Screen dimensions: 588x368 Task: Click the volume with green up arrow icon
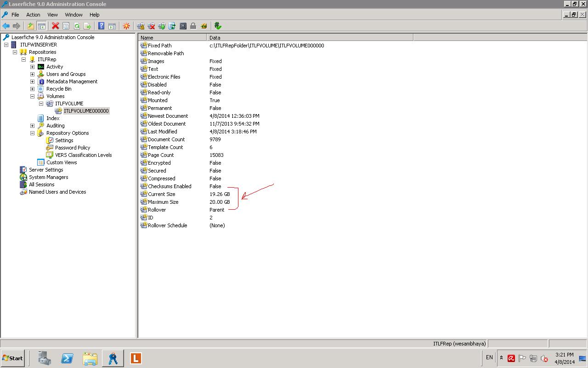click(x=162, y=26)
